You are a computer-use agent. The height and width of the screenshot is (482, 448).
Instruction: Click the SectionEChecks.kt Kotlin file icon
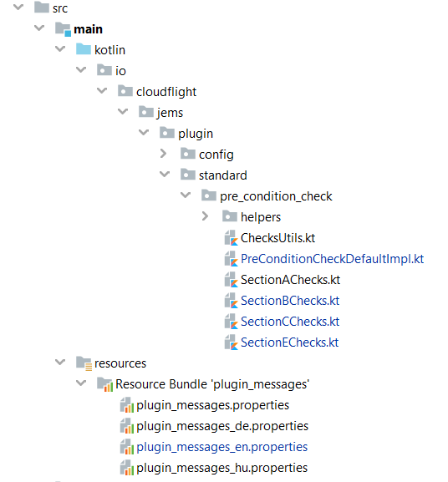point(231,342)
